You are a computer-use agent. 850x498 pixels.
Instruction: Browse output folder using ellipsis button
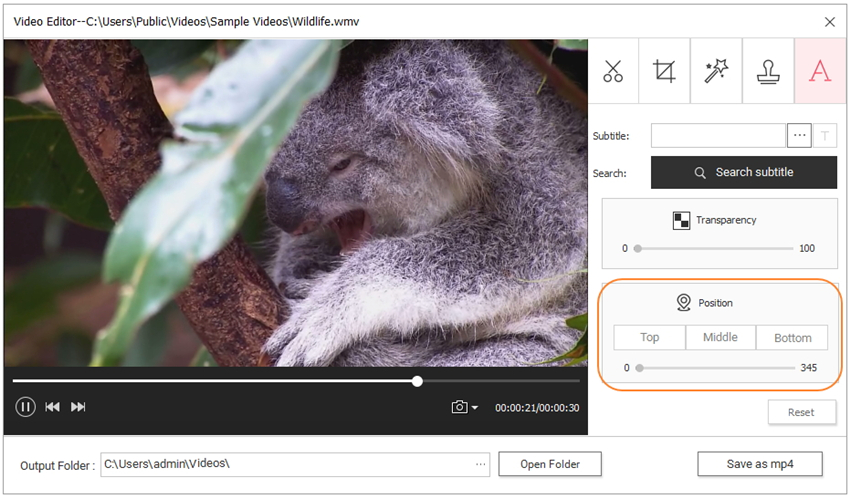481,465
